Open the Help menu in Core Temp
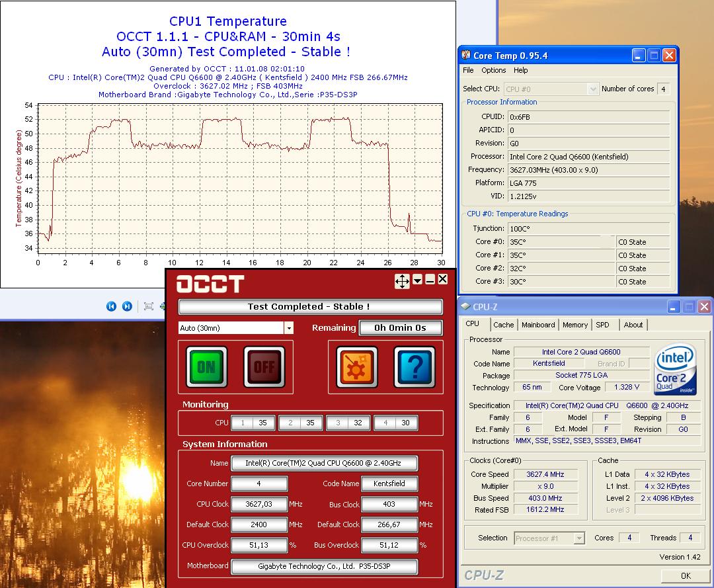The height and width of the screenshot is (588, 714). click(520, 70)
